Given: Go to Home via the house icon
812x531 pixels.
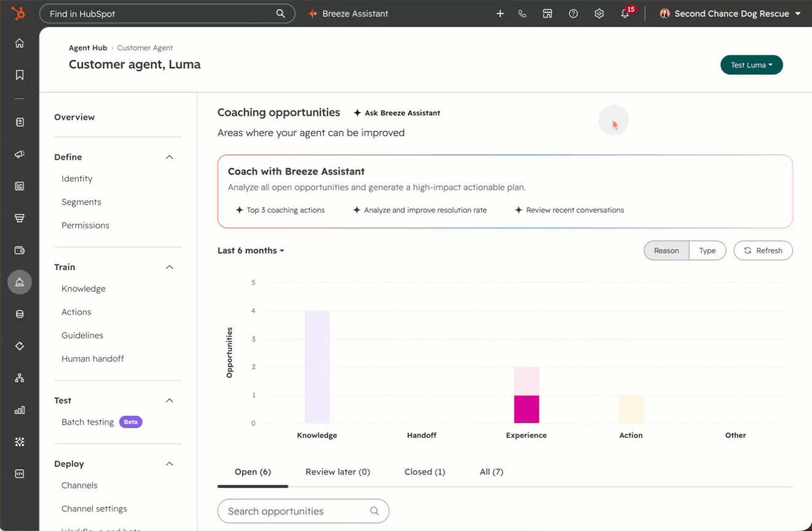Looking at the screenshot, I should tap(20, 43).
